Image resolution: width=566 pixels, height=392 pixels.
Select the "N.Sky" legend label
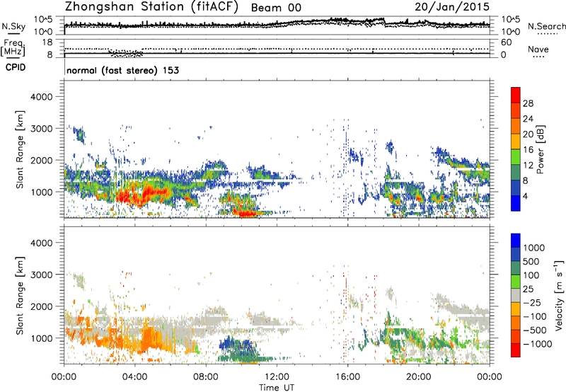(13, 26)
